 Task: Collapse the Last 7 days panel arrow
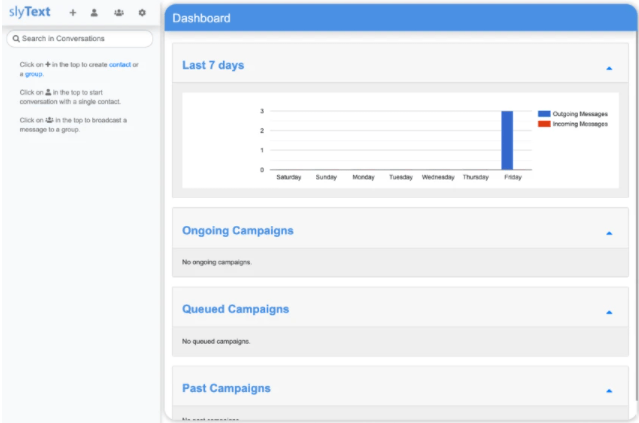[x=609, y=68]
